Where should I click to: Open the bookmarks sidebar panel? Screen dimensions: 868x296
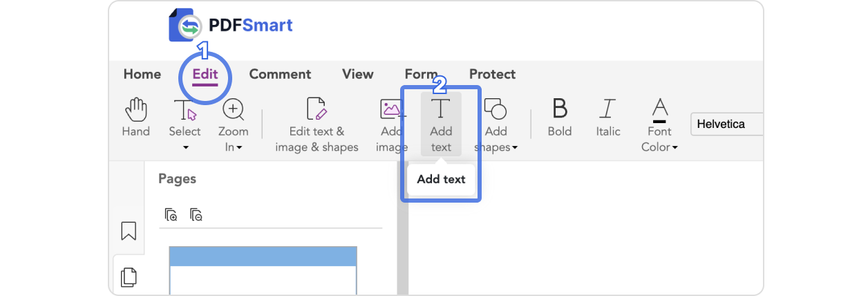pyautogui.click(x=129, y=231)
